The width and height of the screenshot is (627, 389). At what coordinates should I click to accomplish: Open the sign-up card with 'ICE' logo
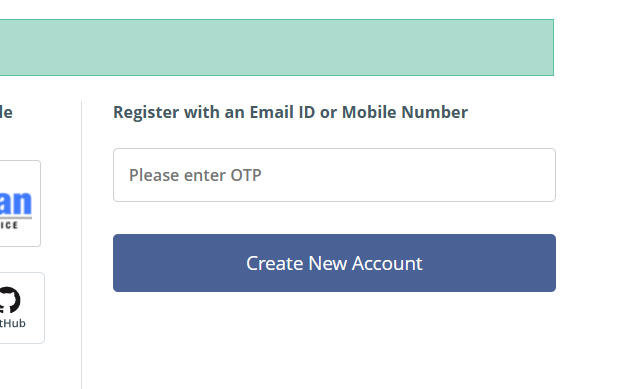pyautogui.click(x=20, y=203)
